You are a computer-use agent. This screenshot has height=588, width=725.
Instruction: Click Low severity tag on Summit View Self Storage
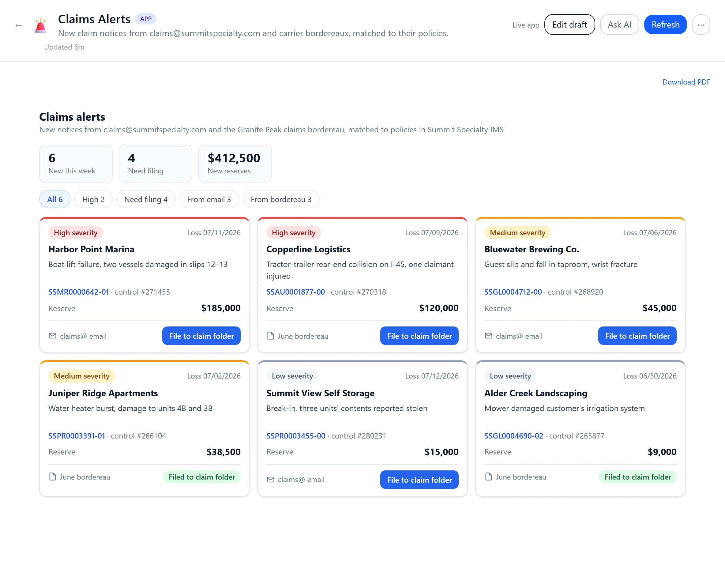pyautogui.click(x=292, y=376)
